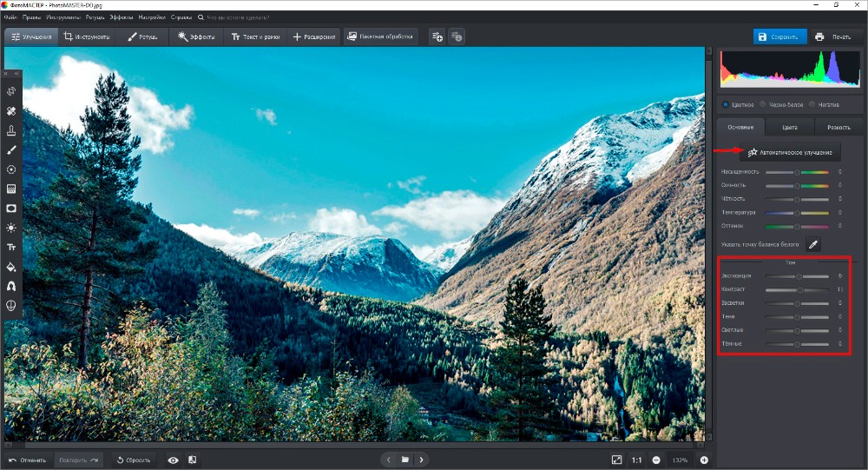Select the magnet-shaped tool icon
Viewport: 868px width, 470px height.
pos(11,287)
